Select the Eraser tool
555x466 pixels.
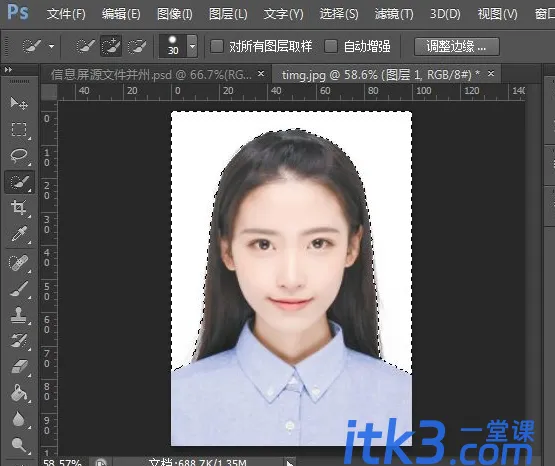(19, 367)
